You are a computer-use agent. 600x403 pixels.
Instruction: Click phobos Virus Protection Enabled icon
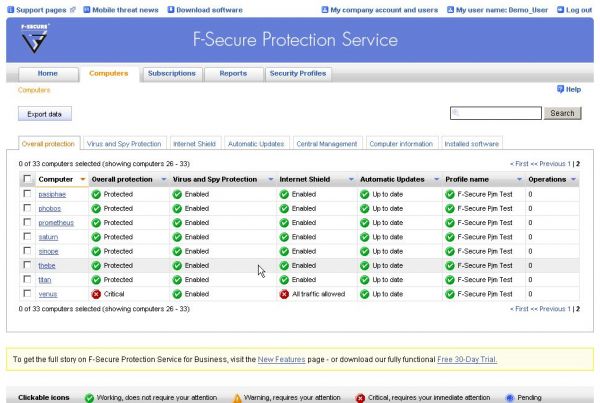tap(177, 209)
